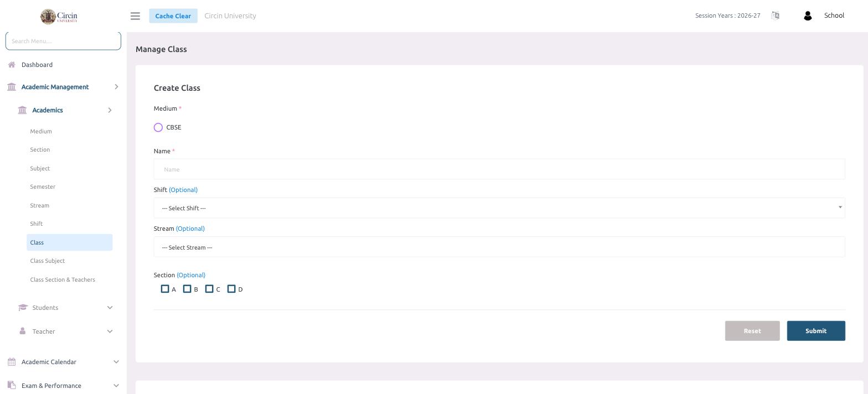
Task: Open the Select Shift dropdown
Action: click(x=499, y=208)
